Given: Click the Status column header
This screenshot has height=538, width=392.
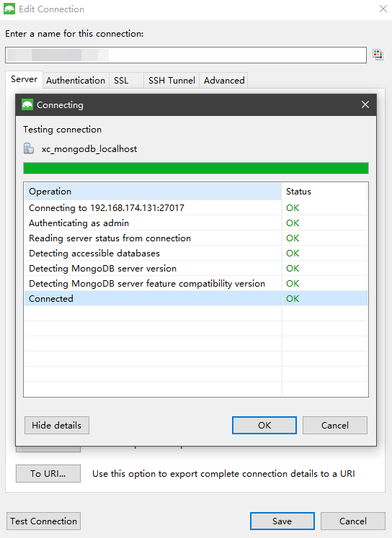Looking at the screenshot, I should point(325,192).
